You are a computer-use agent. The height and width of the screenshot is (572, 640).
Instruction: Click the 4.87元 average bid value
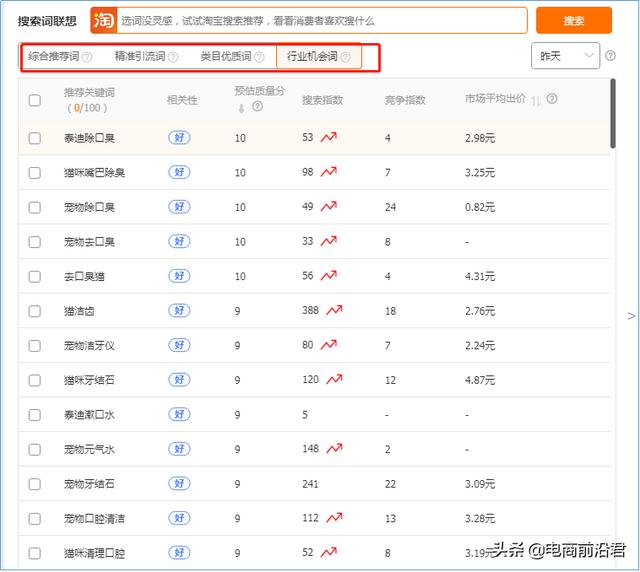tap(480, 381)
